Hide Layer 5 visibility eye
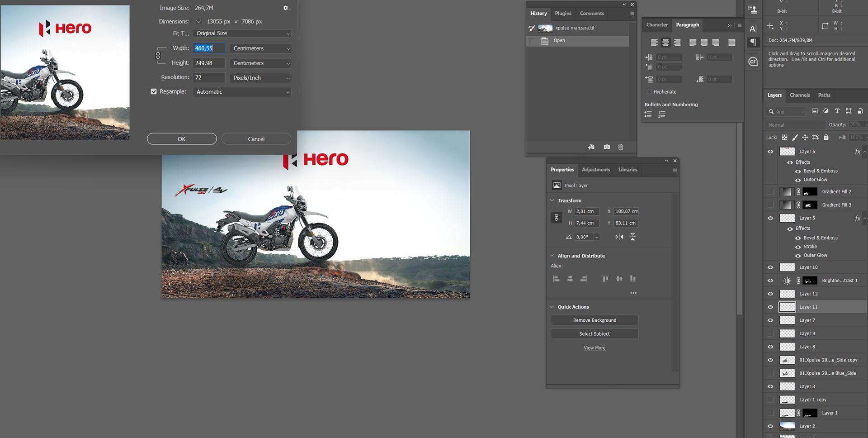This screenshot has width=868, height=438. click(770, 218)
